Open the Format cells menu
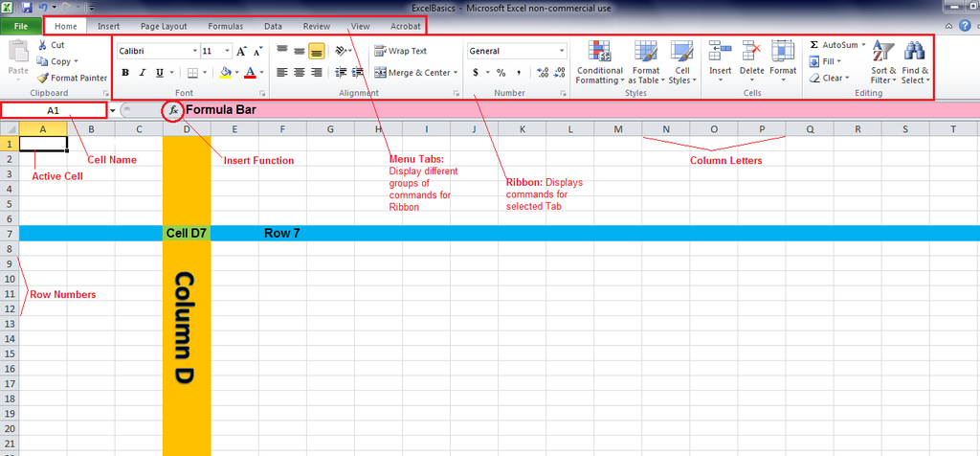Screen dimensions: 980x456 coord(783,62)
